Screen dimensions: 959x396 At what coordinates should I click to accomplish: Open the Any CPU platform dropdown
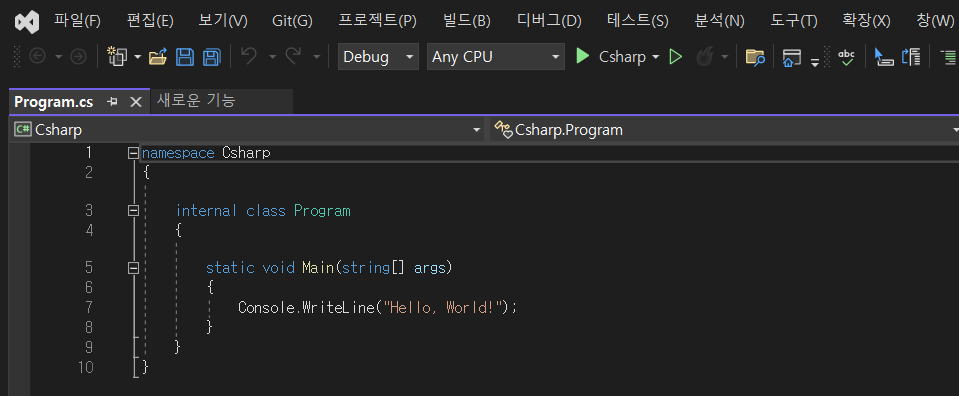(x=495, y=57)
